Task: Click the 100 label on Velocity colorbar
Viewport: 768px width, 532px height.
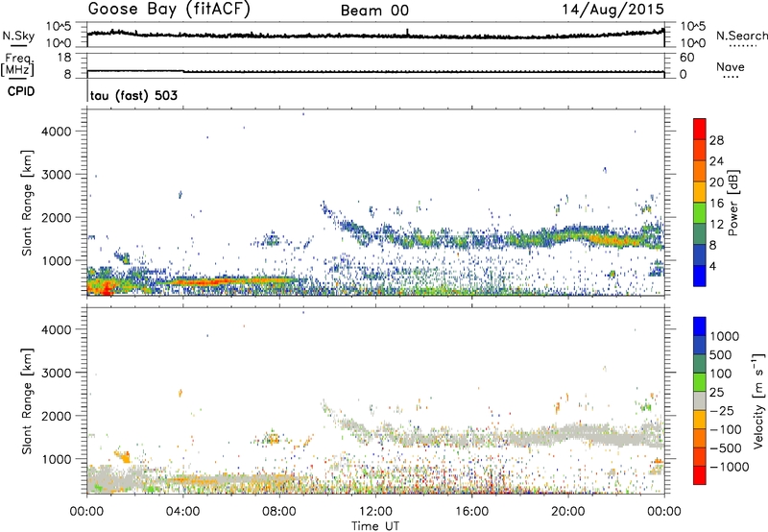Action: coord(721,374)
